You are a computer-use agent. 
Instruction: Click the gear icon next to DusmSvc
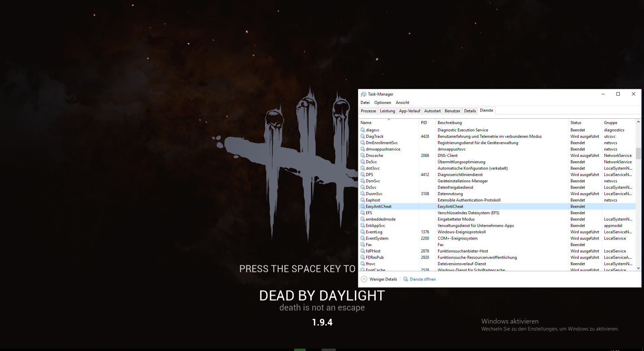click(363, 193)
